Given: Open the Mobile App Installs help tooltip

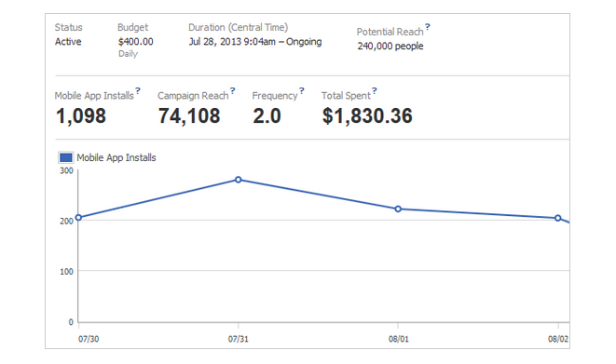Looking at the screenshot, I should [x=138, y=91].
